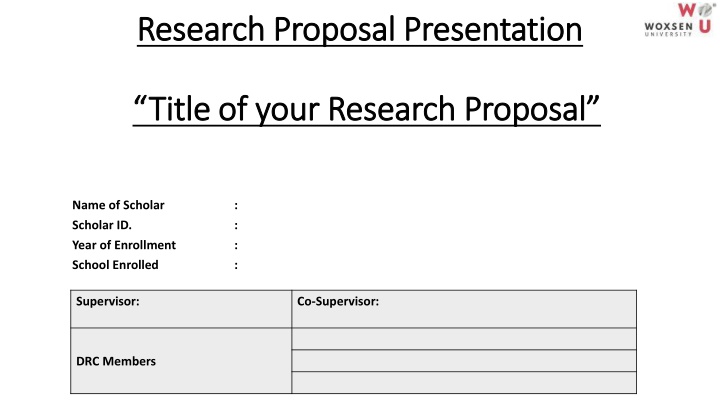
Task: Click the first empty DRC member row
Action: (x=463, y=339)
